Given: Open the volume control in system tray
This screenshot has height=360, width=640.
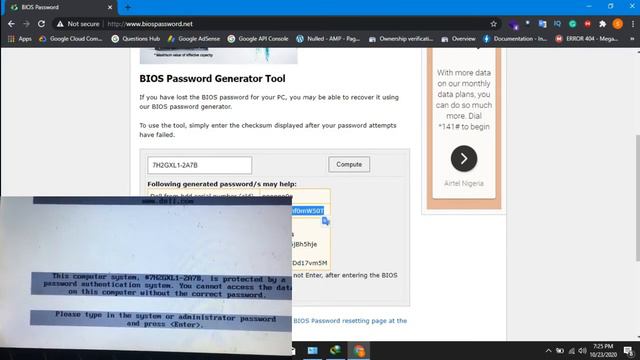Looking at the screenshot, I should coord(582,351).
